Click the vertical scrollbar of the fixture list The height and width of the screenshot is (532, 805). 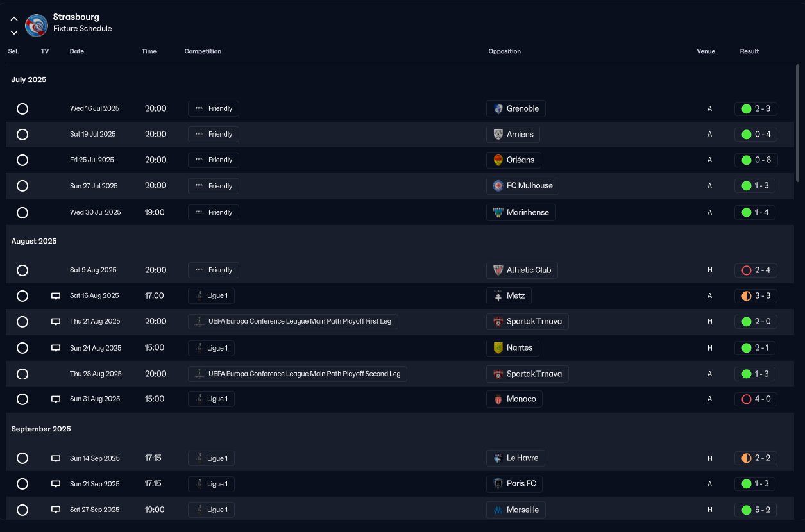click(798, 122)
